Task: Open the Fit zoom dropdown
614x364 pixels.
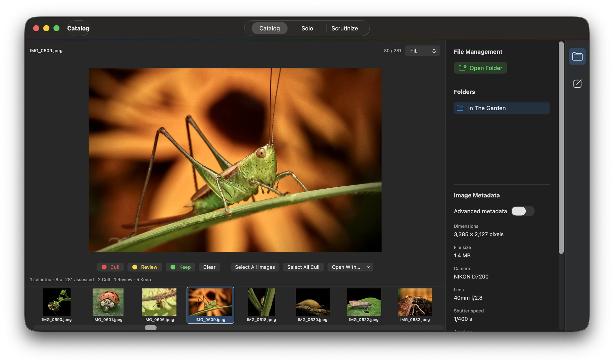Action: [x=422, y=51]
